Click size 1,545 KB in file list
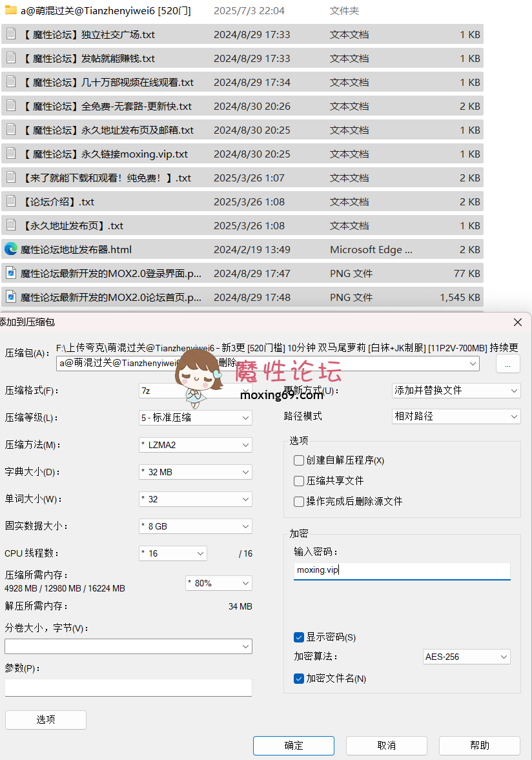 (460, 297)
